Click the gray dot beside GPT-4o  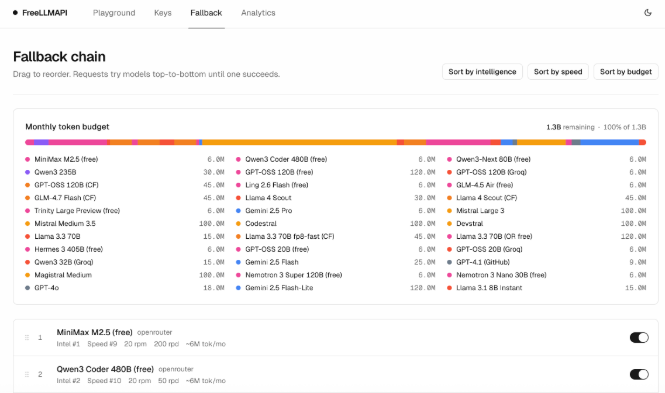tap(28, 288)
